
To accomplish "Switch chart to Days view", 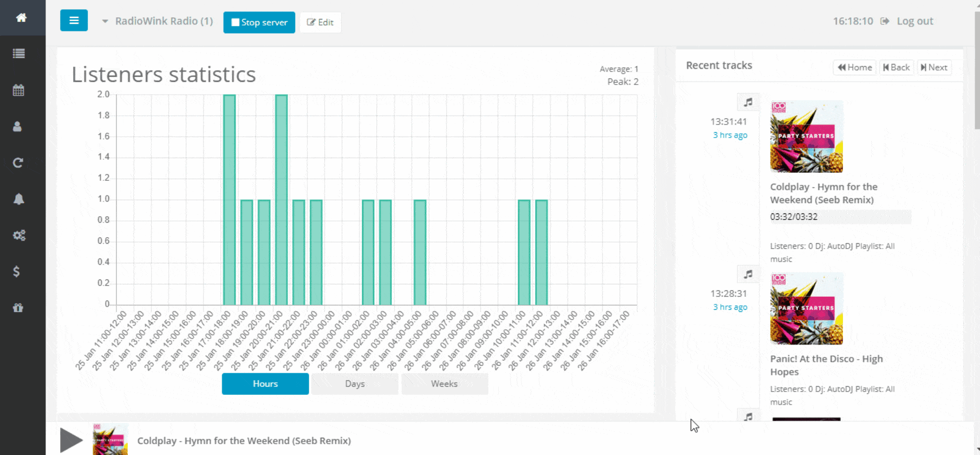I will [355, 383].
